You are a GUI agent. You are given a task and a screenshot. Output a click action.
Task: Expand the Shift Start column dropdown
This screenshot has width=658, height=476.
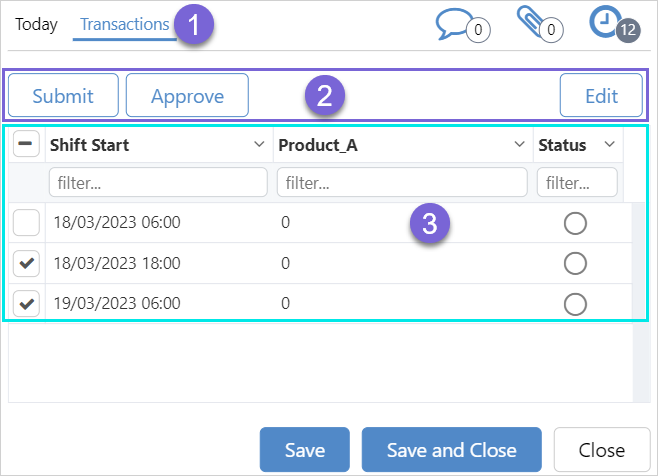(x=260, y=146)
